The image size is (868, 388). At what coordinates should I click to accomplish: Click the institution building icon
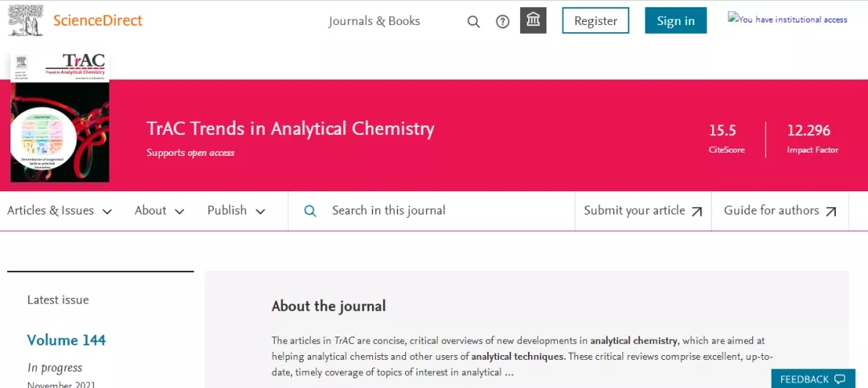pyautogui.click(x=533, y=20)
